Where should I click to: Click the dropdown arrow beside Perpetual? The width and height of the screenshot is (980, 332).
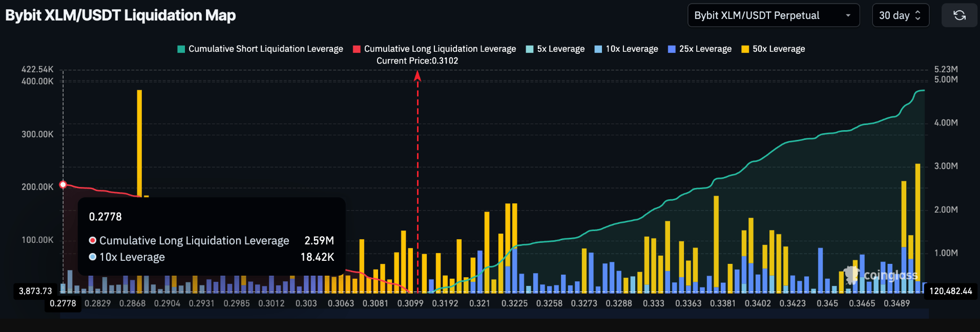tap(848, 15)
